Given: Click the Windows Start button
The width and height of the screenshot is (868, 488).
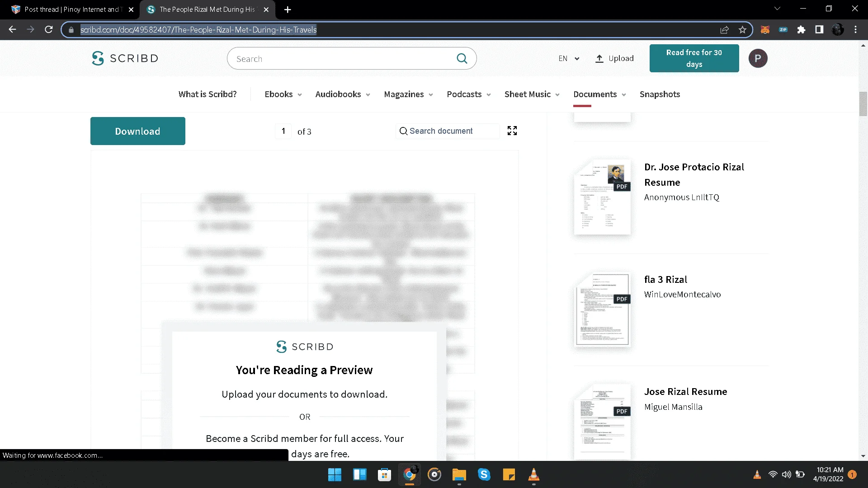Looking at the screenshot, I should [335, 475].
